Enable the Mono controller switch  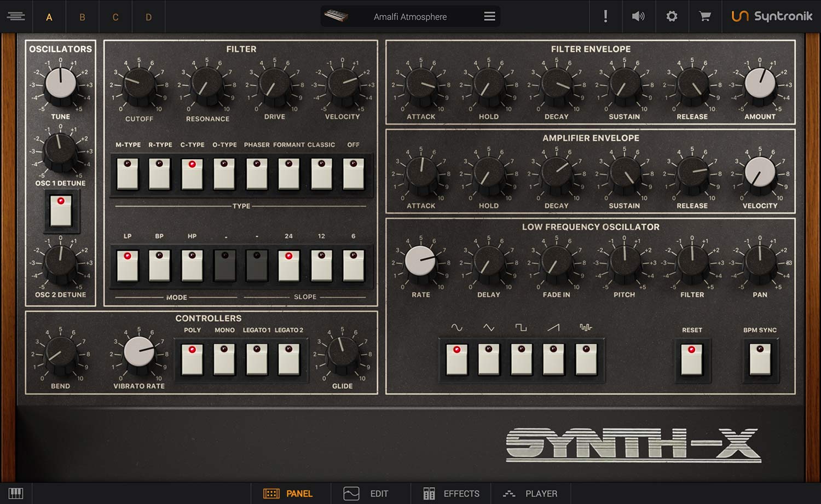pyautogui.click(x=224, y=360)
